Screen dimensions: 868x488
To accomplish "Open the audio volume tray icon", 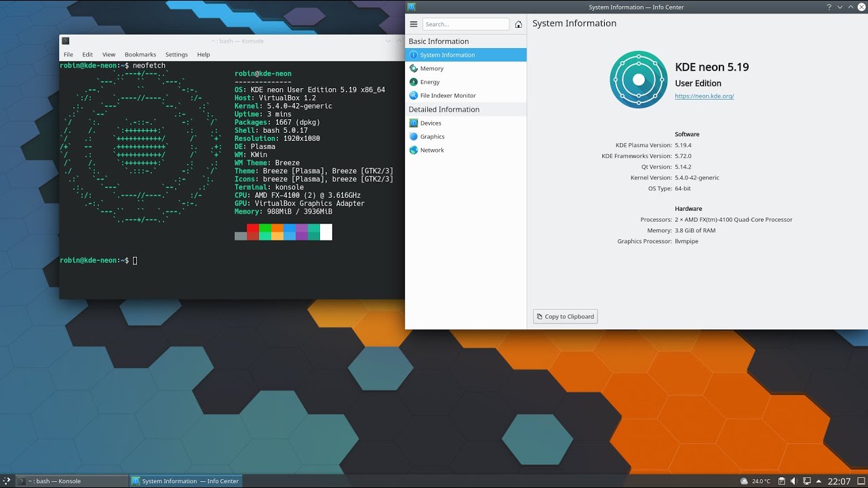I will pos(793,481).
